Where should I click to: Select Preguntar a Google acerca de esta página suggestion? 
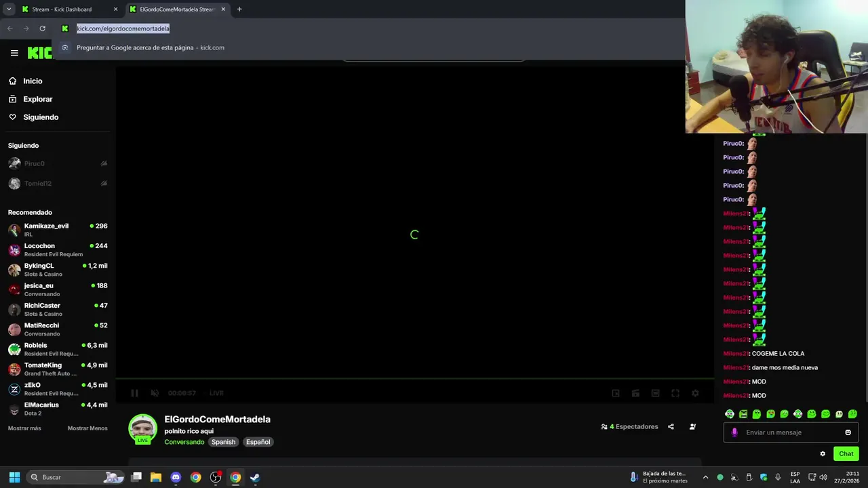pyautogui.click(x=151, y=47)
